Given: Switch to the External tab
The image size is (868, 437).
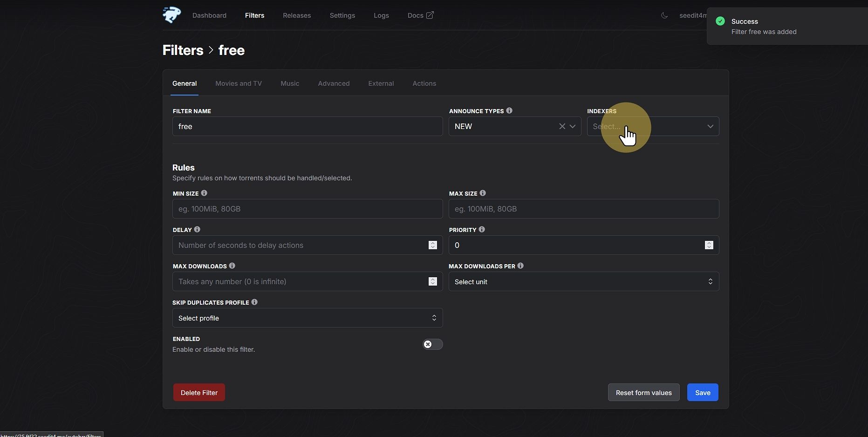Looking at the screenshot, I should (x=381, y=83).
